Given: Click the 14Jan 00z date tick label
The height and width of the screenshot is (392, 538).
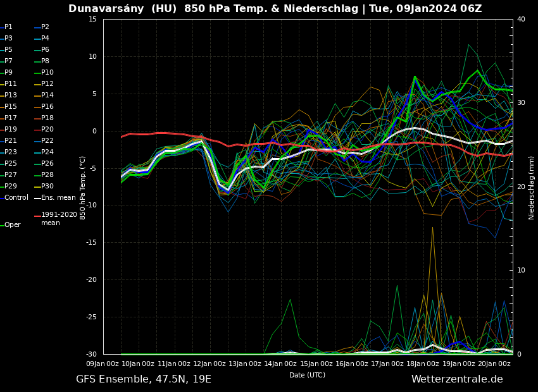Looking at the screenshot, I should tap(282, 364).
